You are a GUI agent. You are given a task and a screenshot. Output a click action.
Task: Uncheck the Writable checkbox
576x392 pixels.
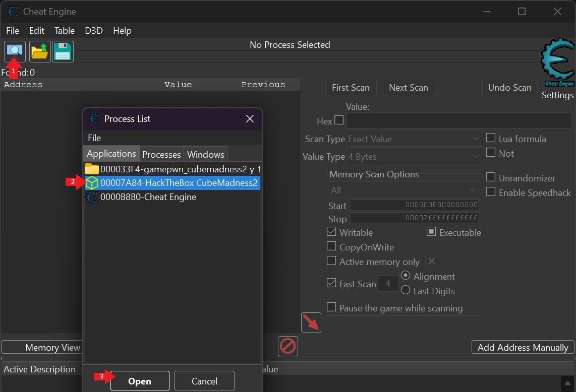coord(331,232)
